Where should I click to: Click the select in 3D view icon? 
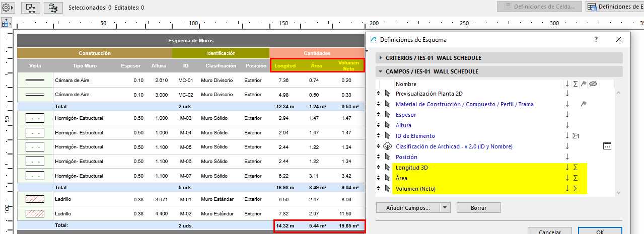[53, 8]
